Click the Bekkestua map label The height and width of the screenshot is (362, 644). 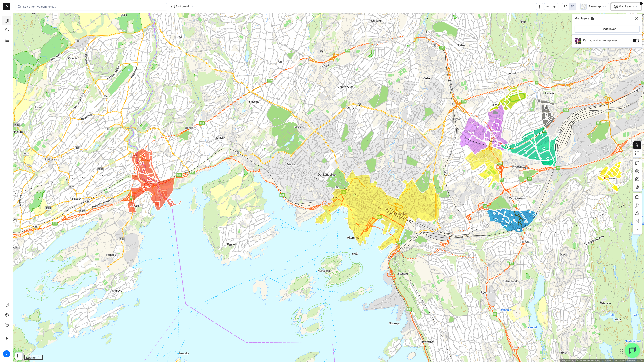point(51,160)
